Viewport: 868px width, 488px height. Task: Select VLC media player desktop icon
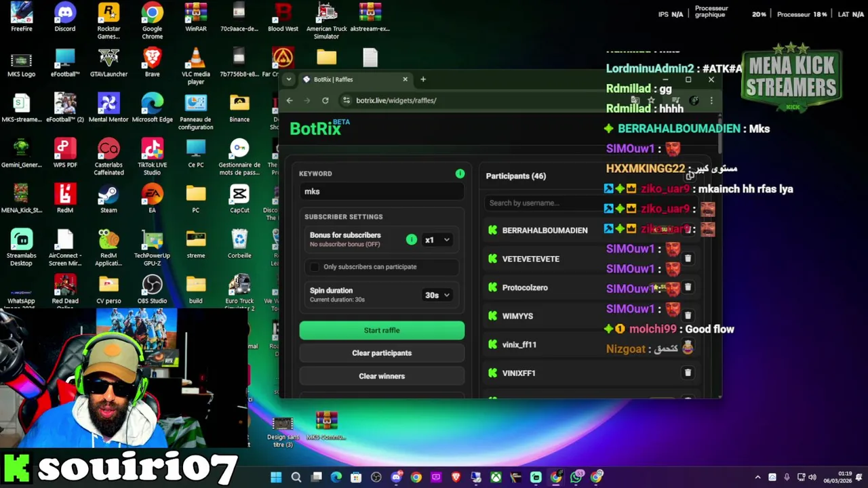[x=196, y=66]
